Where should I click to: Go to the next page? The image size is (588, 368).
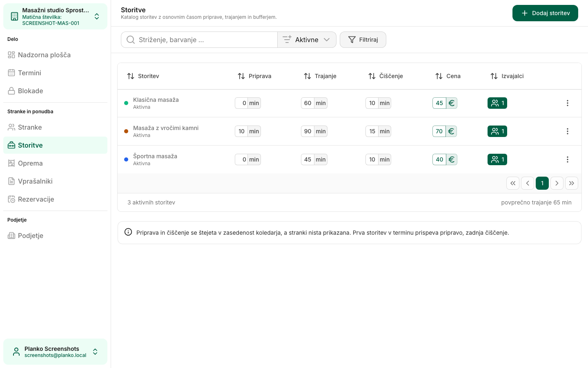[x=557, y=183]
